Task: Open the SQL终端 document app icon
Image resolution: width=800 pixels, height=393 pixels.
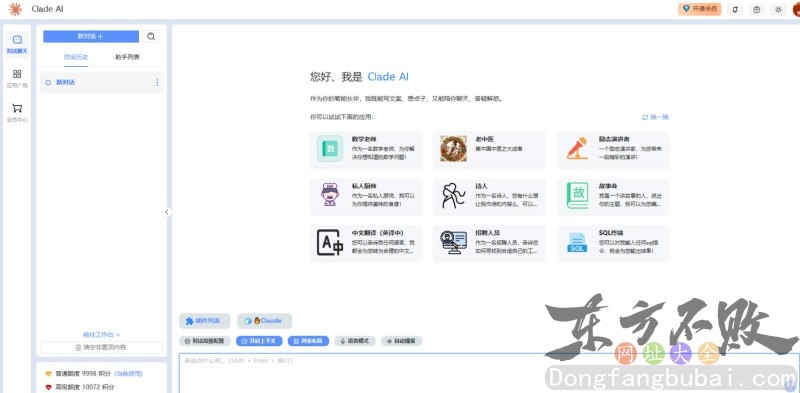Action: (x=578, y=242)
